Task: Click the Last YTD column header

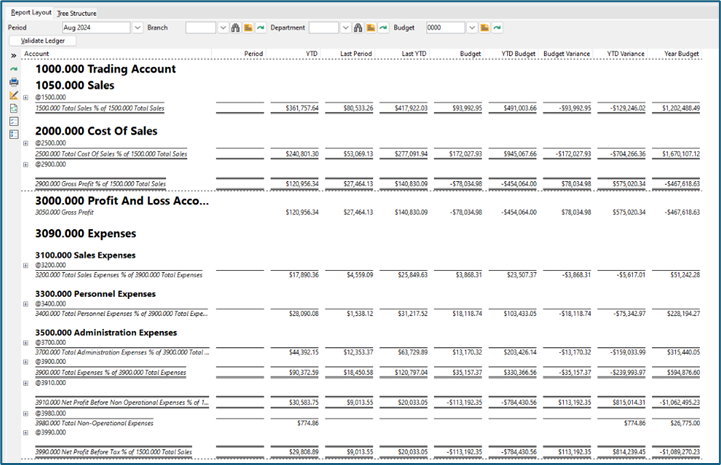Action: [x=414, y=54]
